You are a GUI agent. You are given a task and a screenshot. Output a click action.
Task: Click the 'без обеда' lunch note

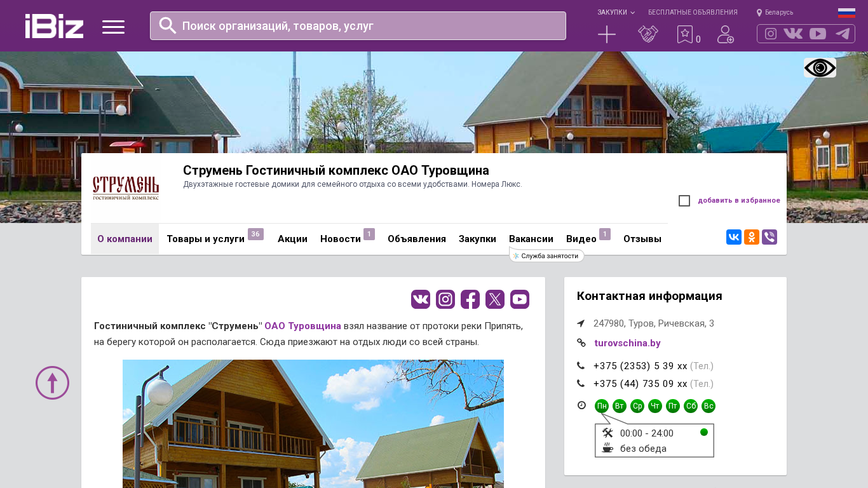(x=643, y=449)
